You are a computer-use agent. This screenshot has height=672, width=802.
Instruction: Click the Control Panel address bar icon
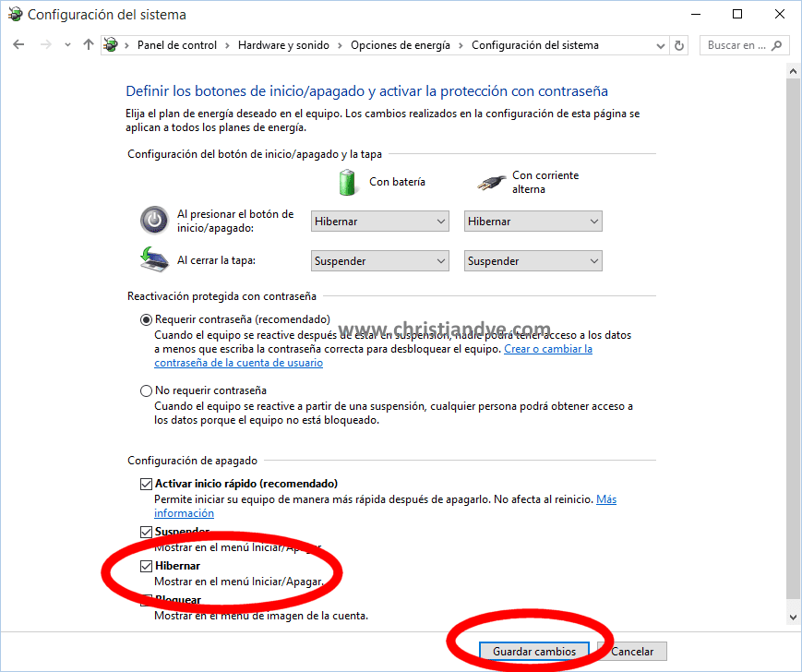(x=111, y=45)
